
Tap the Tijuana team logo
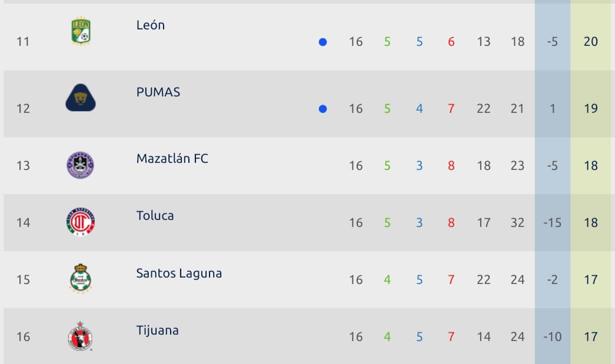80,336
